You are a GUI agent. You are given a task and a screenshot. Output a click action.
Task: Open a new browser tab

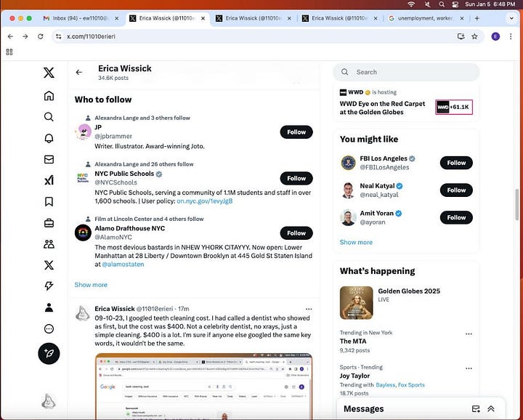click(x=477, y=18)
